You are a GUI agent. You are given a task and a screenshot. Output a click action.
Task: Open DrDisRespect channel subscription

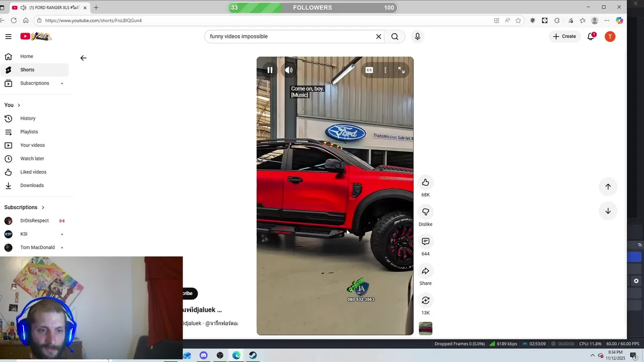tap(34, 221)
